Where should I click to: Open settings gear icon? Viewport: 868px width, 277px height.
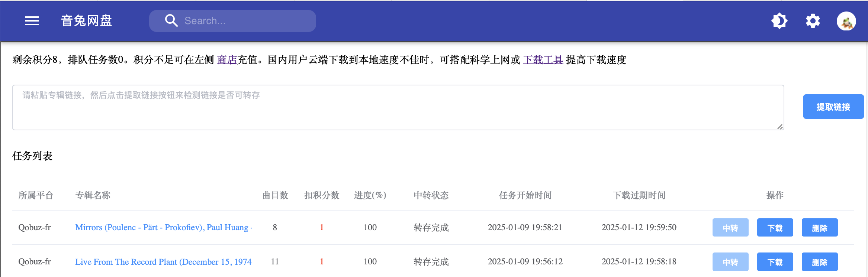[813, 21]
